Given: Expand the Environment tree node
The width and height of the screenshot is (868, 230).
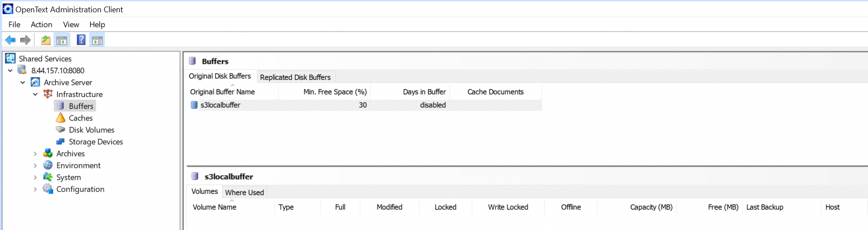Looking at the screenshot, I should [36, 165].
